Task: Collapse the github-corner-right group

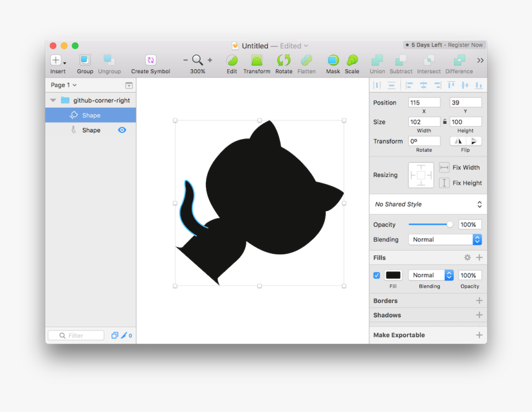Action: [53, 100]
